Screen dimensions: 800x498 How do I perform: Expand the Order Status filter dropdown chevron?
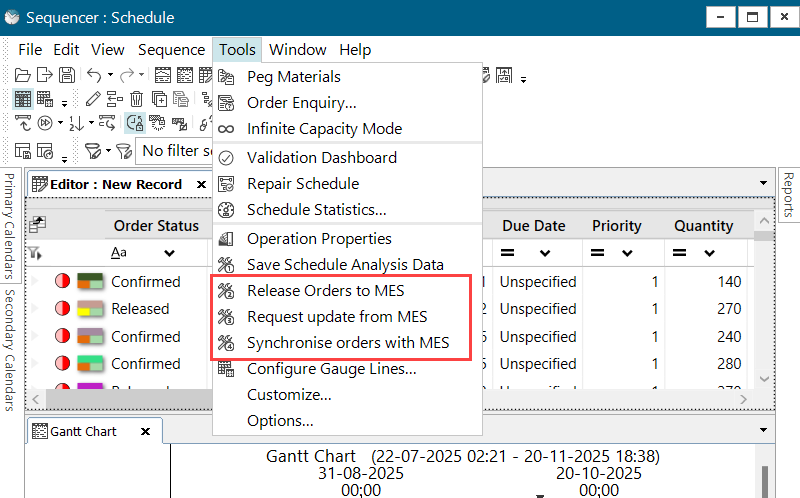pyautogui.click(x=168, y=253)
